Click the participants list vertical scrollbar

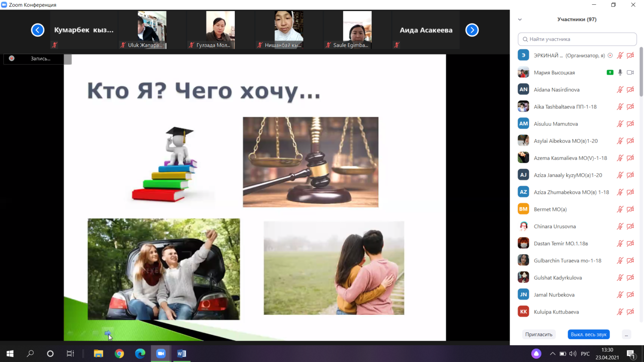coord(641,73)
